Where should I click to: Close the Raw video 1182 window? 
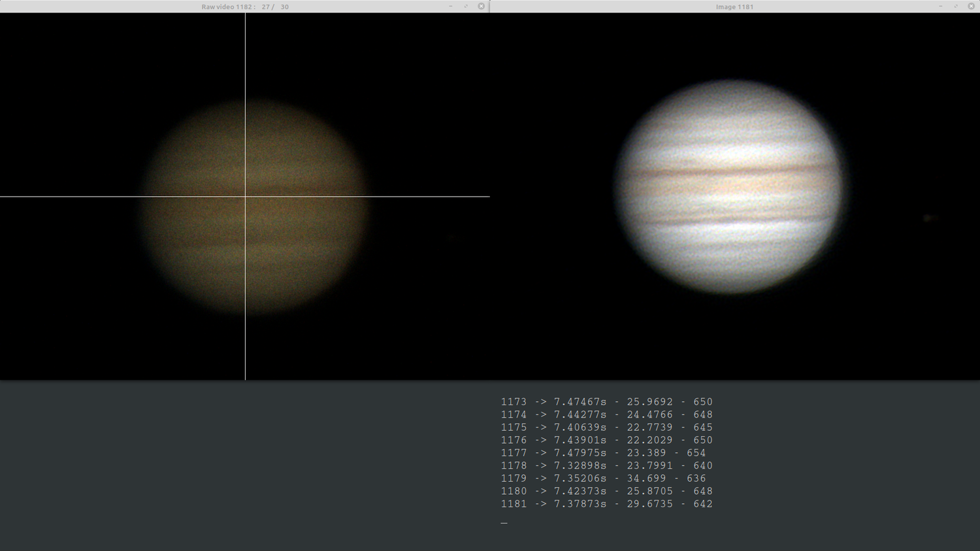tap(482, 6)
